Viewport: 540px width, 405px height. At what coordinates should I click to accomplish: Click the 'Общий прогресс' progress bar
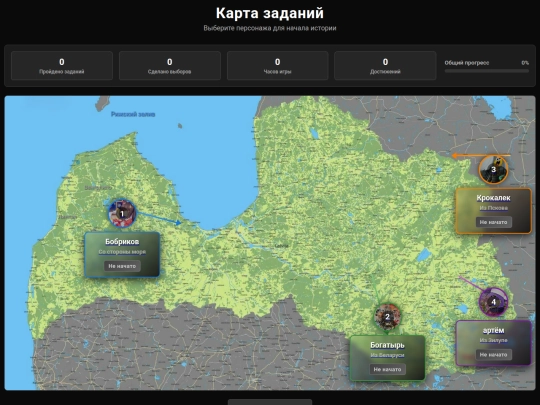point(487,71)
